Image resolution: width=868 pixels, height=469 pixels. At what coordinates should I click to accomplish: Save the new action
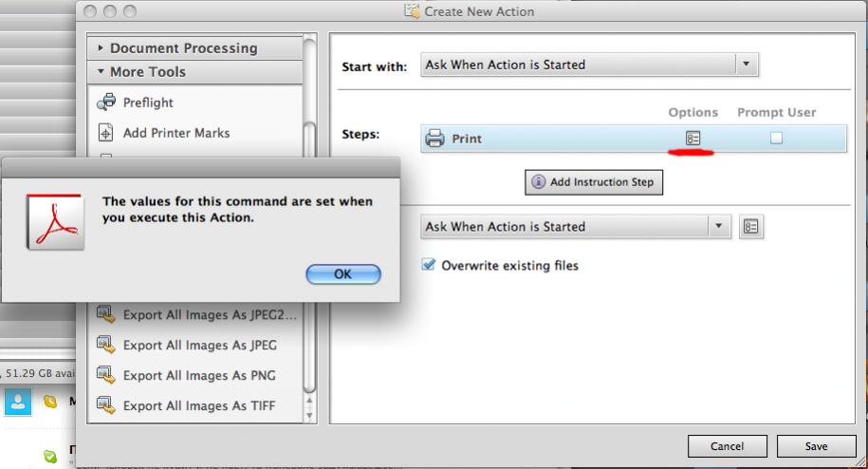[x=816, y=446]
